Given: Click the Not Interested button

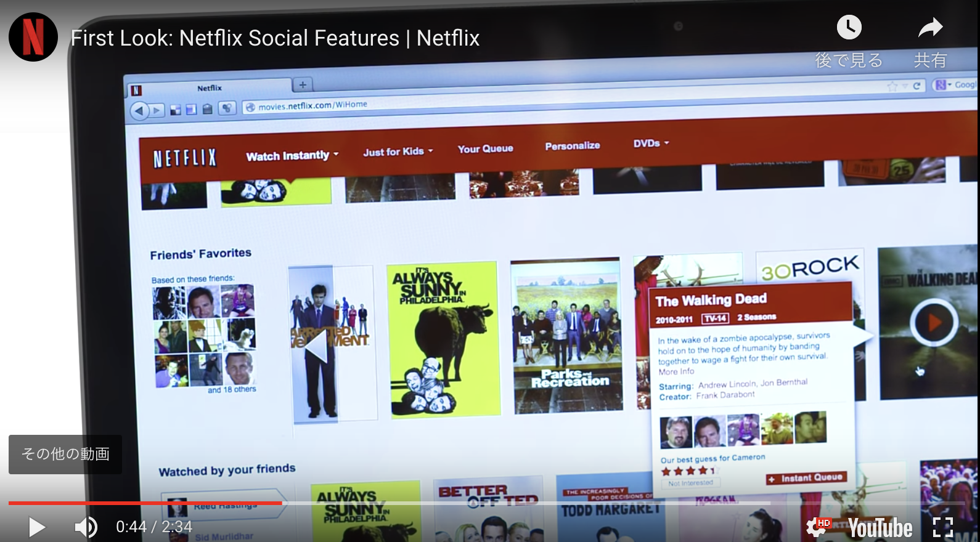Looking at the screenshot, I should 690,483.
